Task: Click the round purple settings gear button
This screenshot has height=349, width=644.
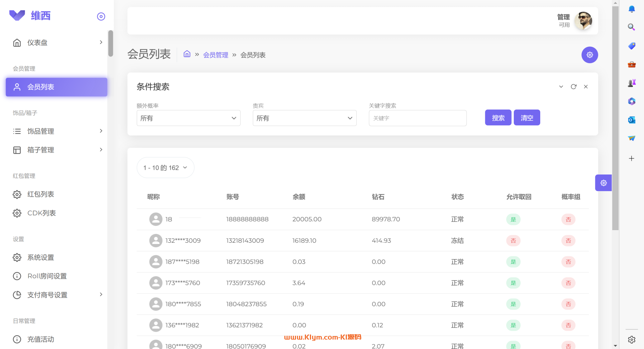Action: point(590,55)
